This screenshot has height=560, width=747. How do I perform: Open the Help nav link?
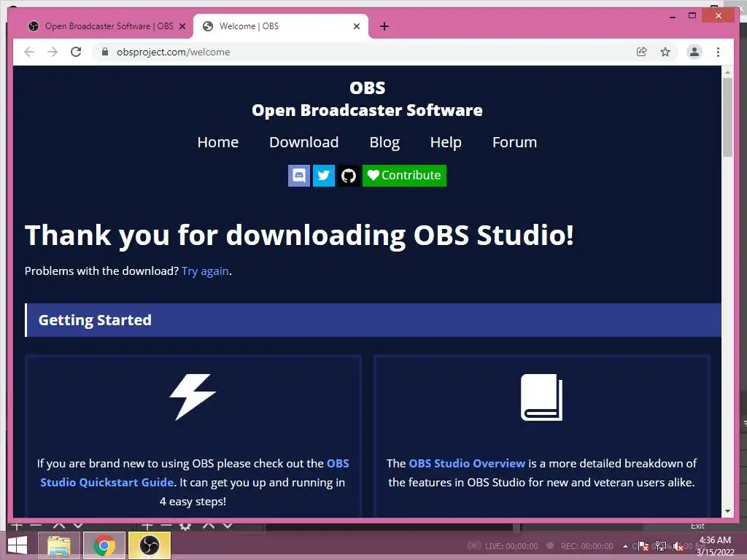coord(446,142)
